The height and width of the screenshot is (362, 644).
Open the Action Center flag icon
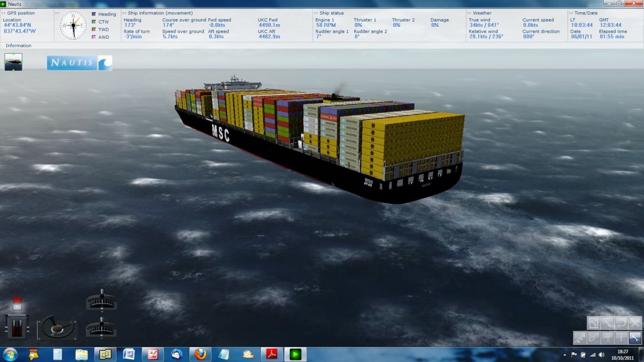(x=574, y=354)
